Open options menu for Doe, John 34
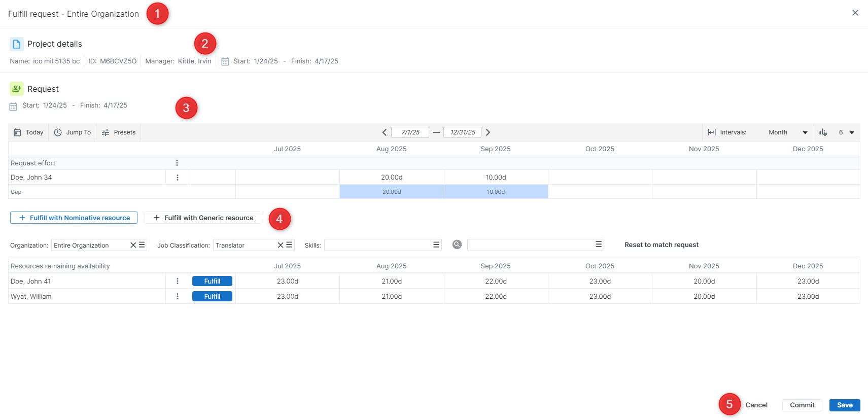The image size is (868, 420). (178, 178)
